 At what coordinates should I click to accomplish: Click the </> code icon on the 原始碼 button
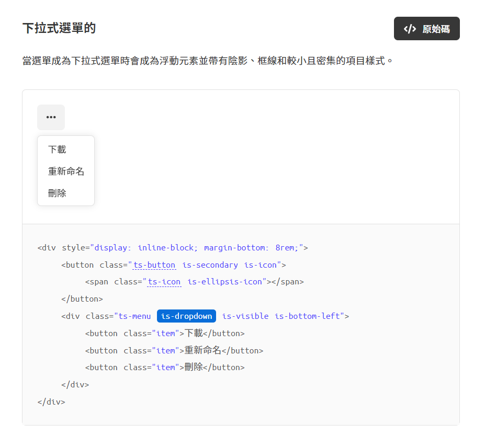pyautogui.click(x=410, y=28)
